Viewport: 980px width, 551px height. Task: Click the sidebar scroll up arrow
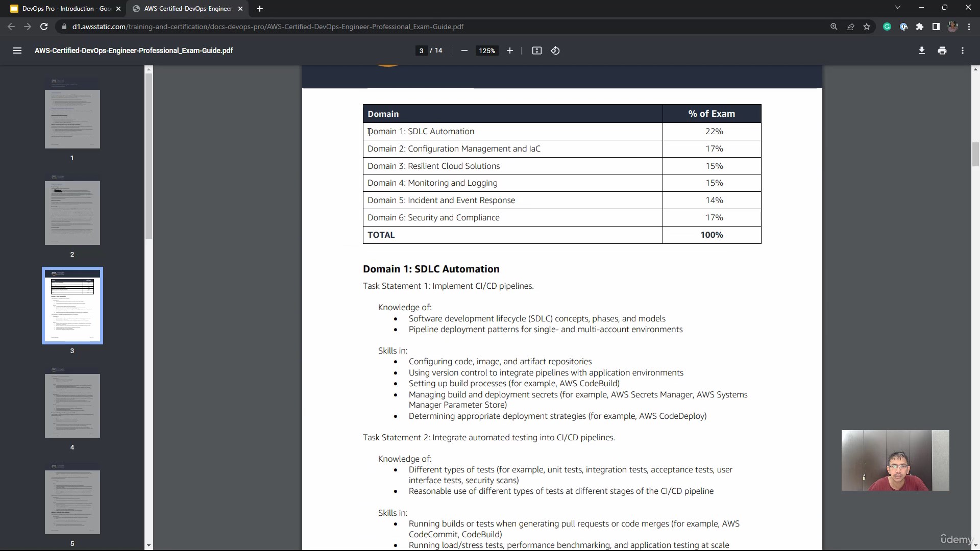149,69
